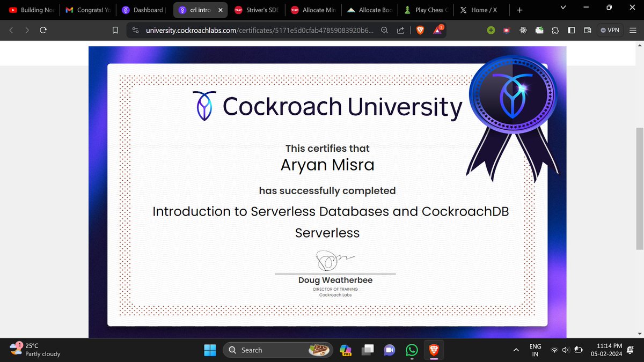The image size is (644, 362).
Task: Open the React DevTools extension icon
Action: tap(522, 30)
